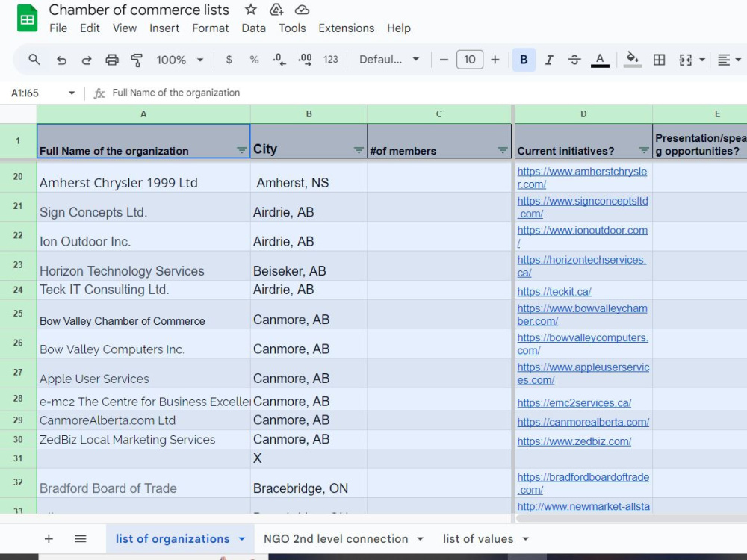Screen dimensions: 747x560
Task: Star the Chamber of commerce lists document
Action: click(250, 10)
